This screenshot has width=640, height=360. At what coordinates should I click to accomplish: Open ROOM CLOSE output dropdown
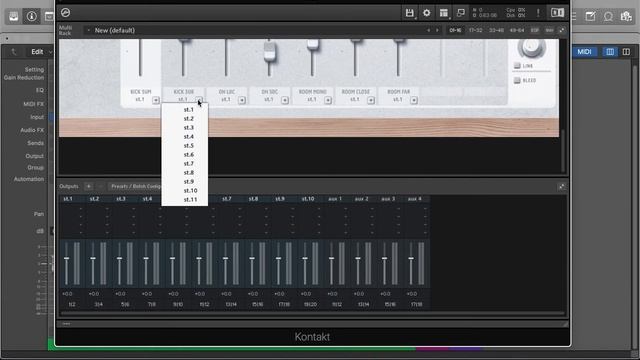point(371,100)
